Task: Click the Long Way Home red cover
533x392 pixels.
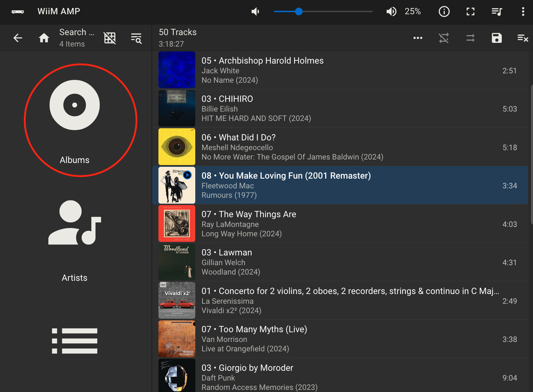Action: coord(177,223)
